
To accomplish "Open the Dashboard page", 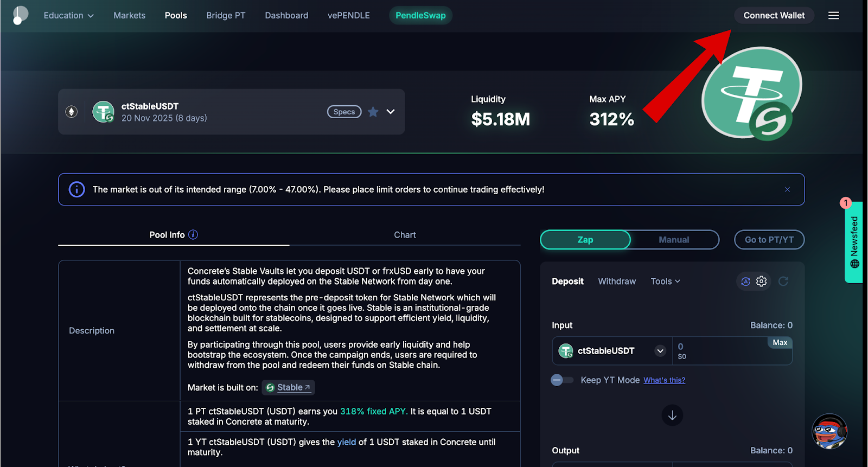I will pyautogui.click(x=286, y=16).
